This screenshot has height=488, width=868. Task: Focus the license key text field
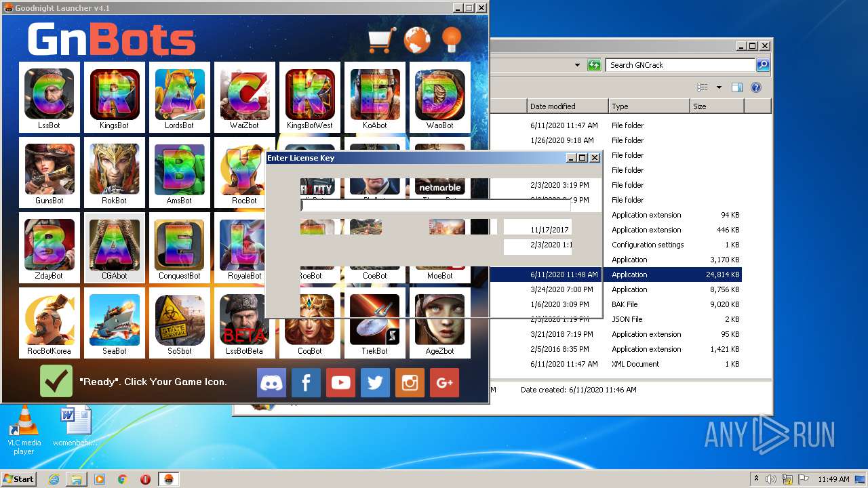click(x=436, y=205)
